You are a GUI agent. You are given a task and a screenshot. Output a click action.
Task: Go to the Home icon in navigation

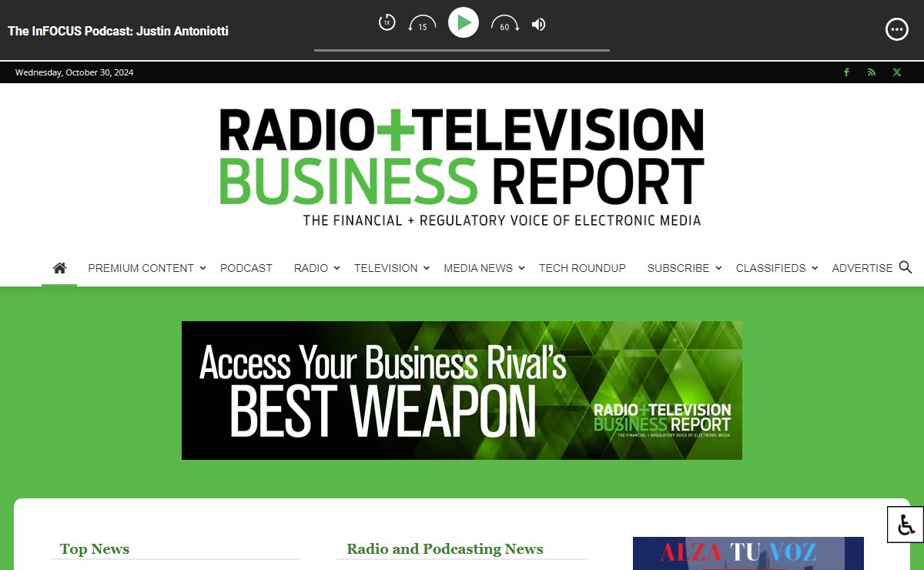[x=59, y=268]
